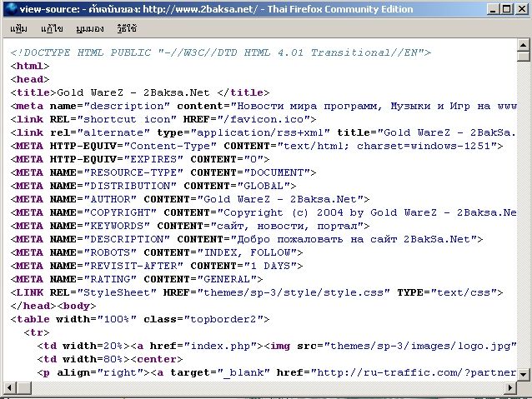The height and width of the screenshot is (399, 532).
Task: Click the vertical scrollbar down arrow
Action: pyautogui.click(x=523, y=374)
